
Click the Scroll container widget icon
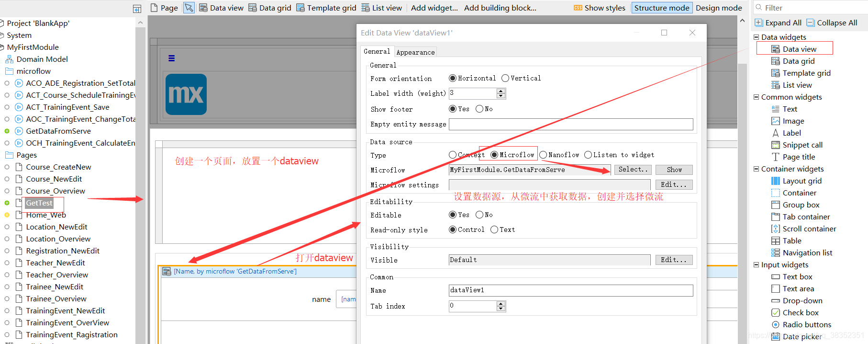coord(776,229)
